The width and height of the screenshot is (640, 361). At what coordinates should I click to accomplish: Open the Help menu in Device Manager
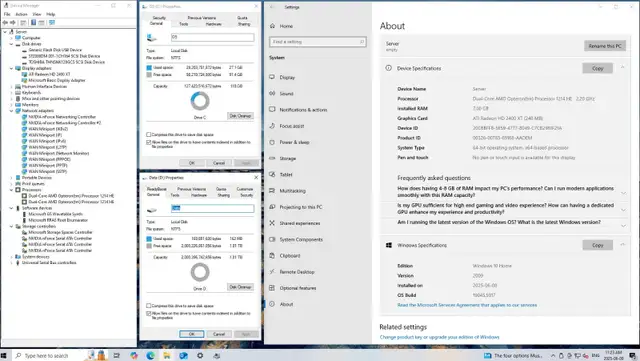click(51, 14)
